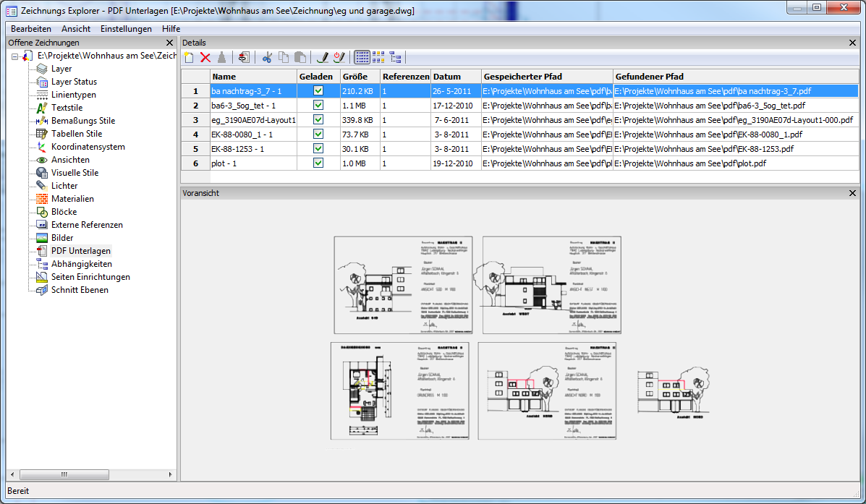The width and height of the screenshot is (866, 504).
Task: Select the Abhängigkeiten icon
Action: pos(42,264)
